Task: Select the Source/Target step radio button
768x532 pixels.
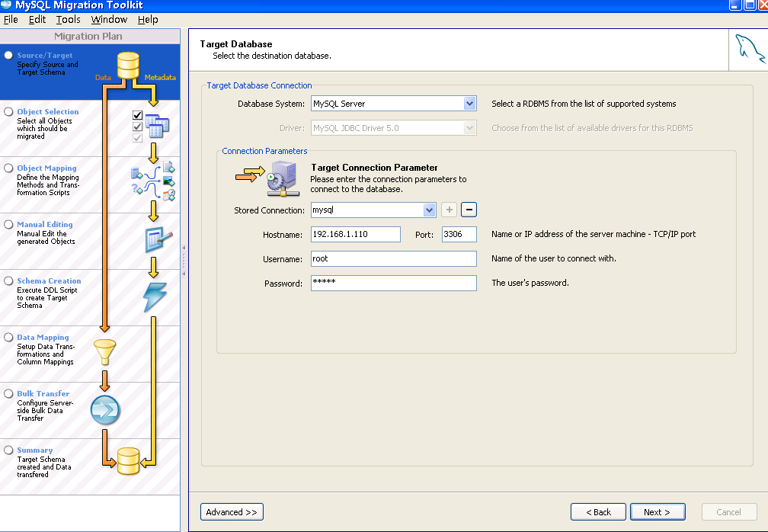Action: tap(8, 55)
